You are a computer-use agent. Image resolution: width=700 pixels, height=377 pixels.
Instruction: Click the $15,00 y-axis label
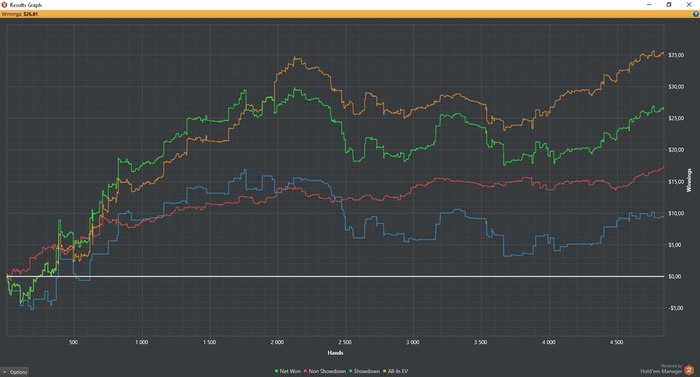click(676, 182)
